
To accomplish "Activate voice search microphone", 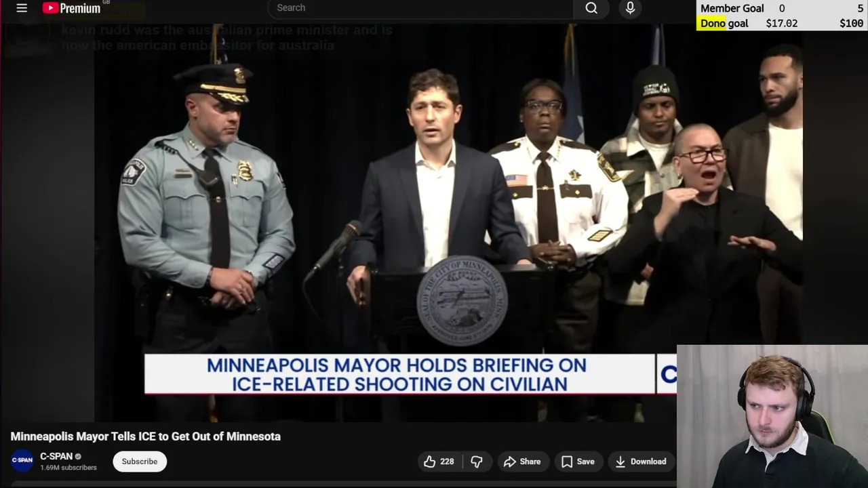I will click(x=630, y=8).
